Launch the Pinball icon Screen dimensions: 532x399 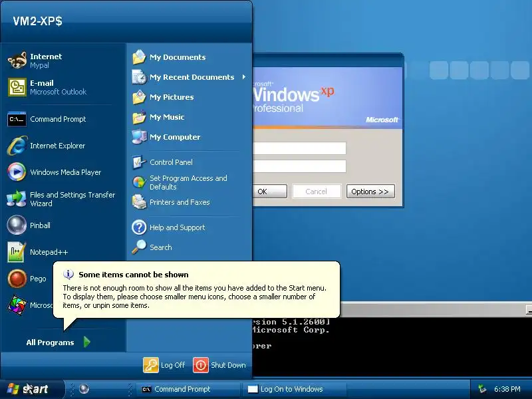[x=17, y=225]
